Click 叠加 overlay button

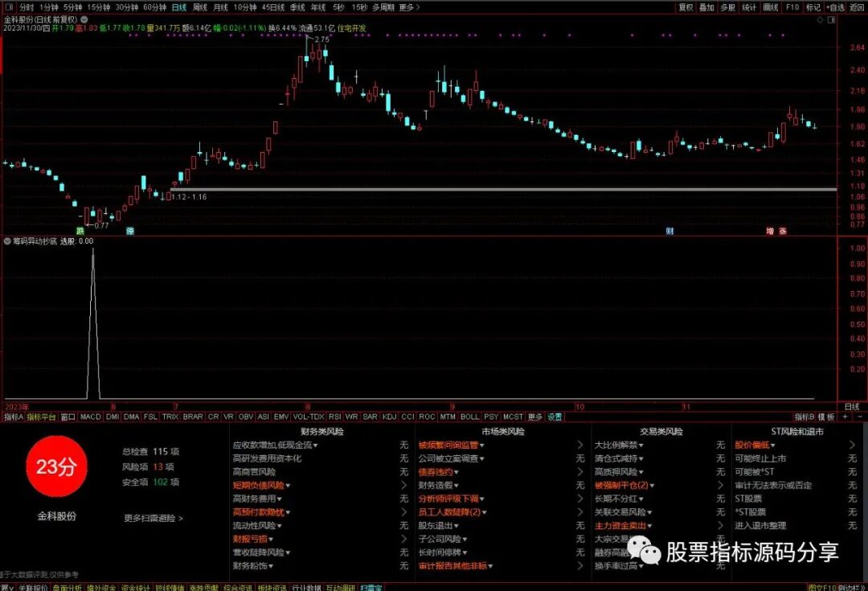tap(706, 7)
